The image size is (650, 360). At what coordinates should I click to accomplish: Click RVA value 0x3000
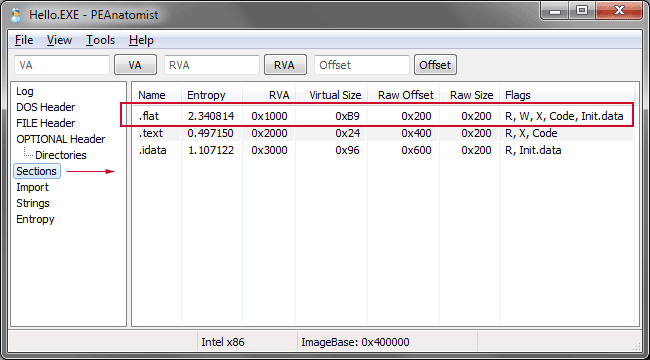269,150
